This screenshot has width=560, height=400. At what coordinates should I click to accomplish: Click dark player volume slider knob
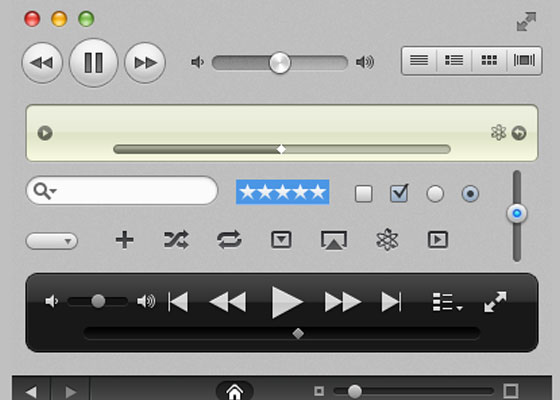point(98,301)
